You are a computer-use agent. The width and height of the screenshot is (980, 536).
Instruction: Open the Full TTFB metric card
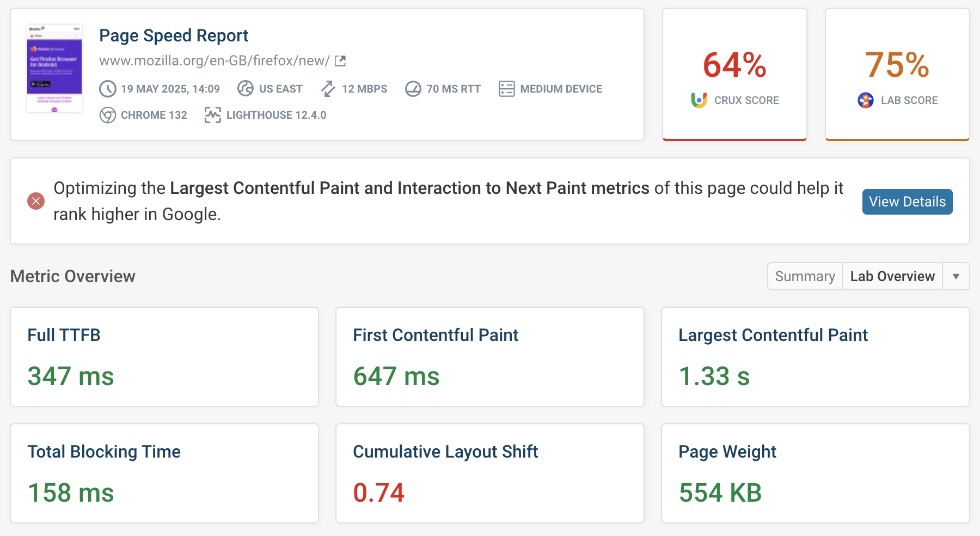164,357
